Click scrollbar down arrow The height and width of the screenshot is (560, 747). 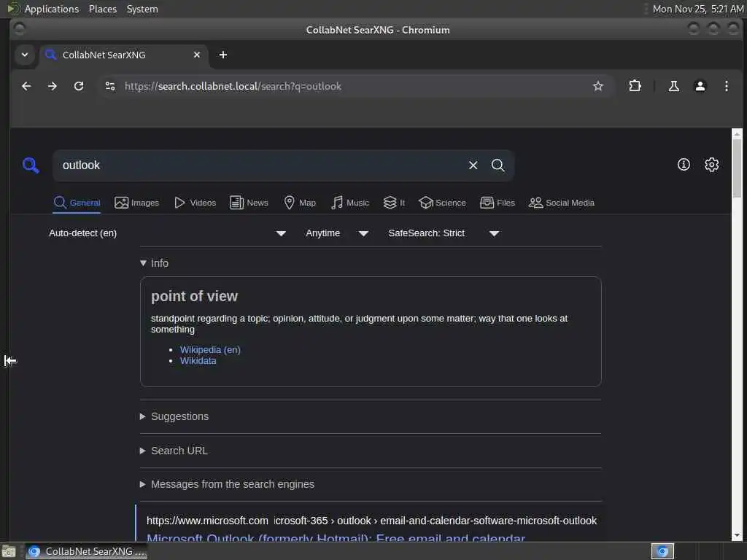pyautogui.click(x=737, y=535)
